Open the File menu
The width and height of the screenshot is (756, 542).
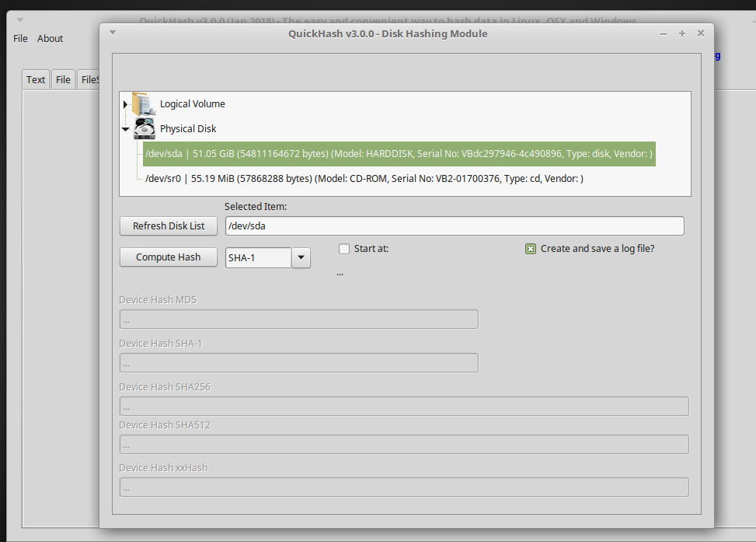(x=20, y=38)
